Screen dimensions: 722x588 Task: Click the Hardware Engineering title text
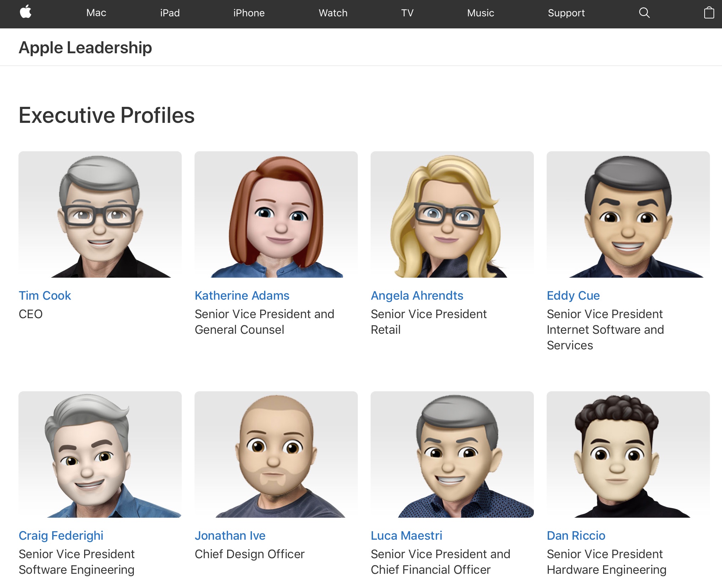pos(606,570)
